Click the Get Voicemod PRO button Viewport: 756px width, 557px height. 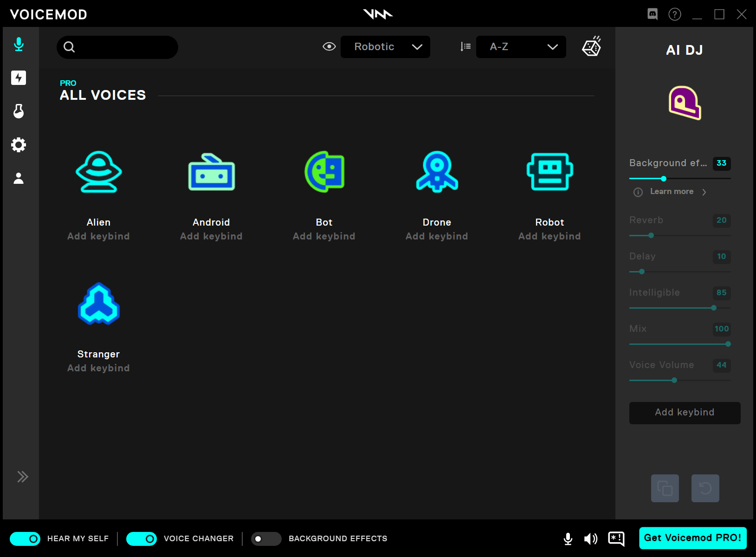[x=692, y=538]
